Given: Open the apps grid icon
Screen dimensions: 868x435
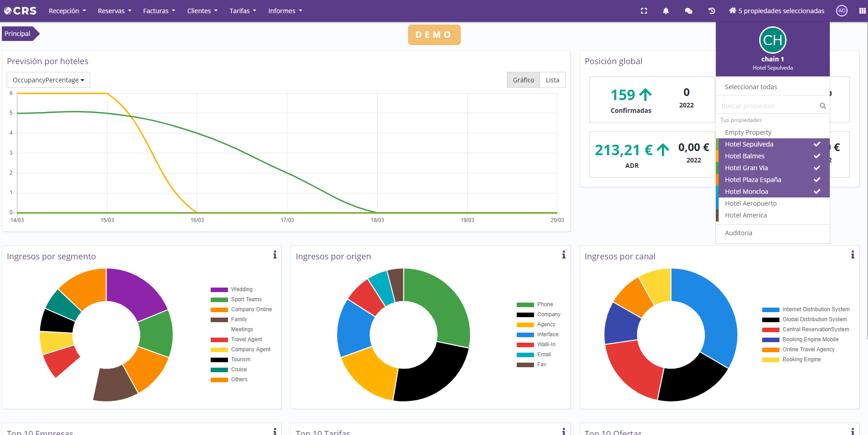Looking at the screenshot, I should [x=862, y=11].
